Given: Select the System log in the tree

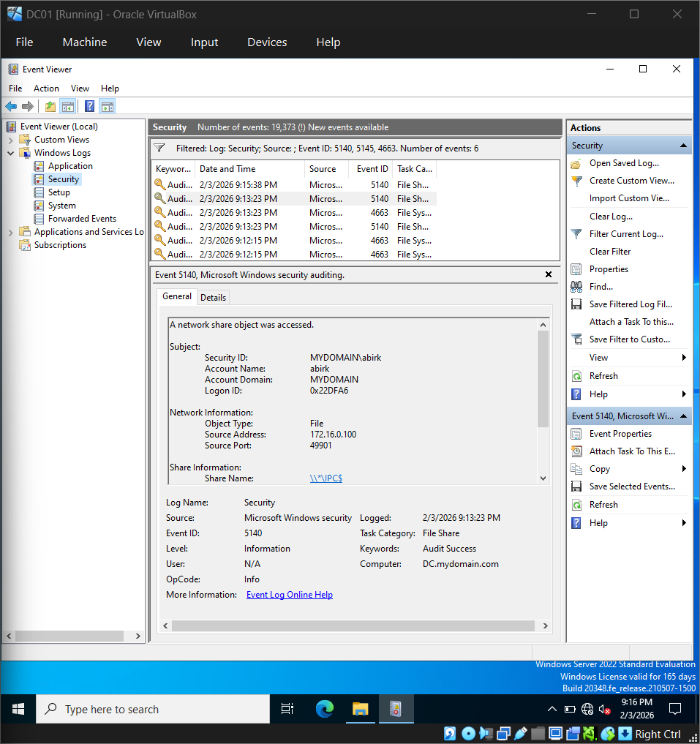Looking at the screenshot, I should pos(61,206).
